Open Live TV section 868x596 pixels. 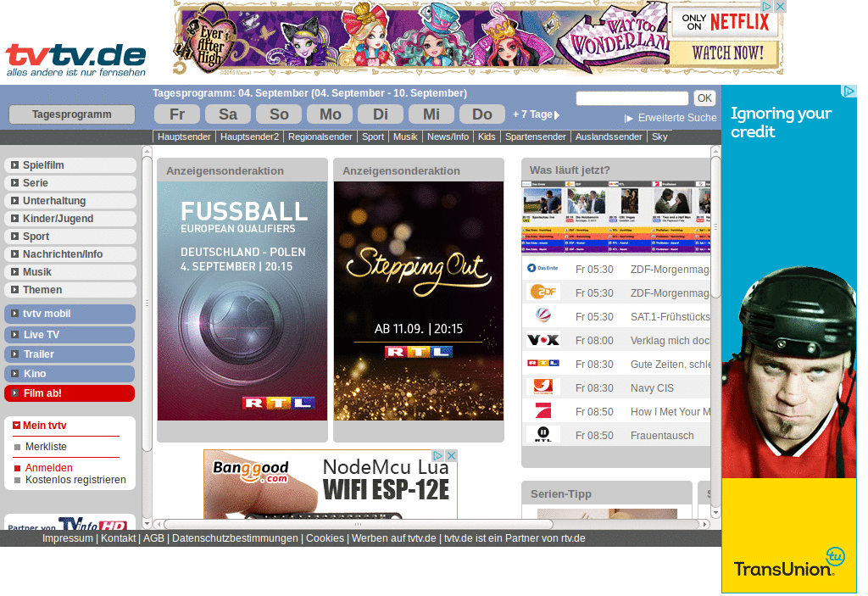click(x=70, y=335)
